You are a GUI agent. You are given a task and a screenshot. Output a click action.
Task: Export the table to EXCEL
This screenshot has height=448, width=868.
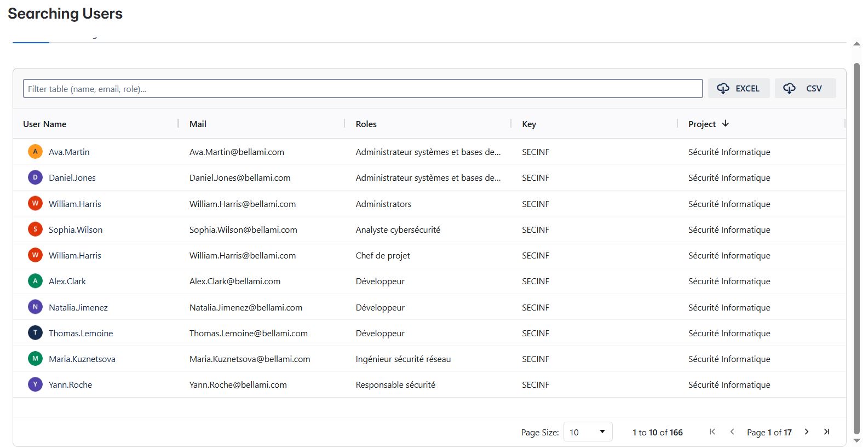point(738,89)
